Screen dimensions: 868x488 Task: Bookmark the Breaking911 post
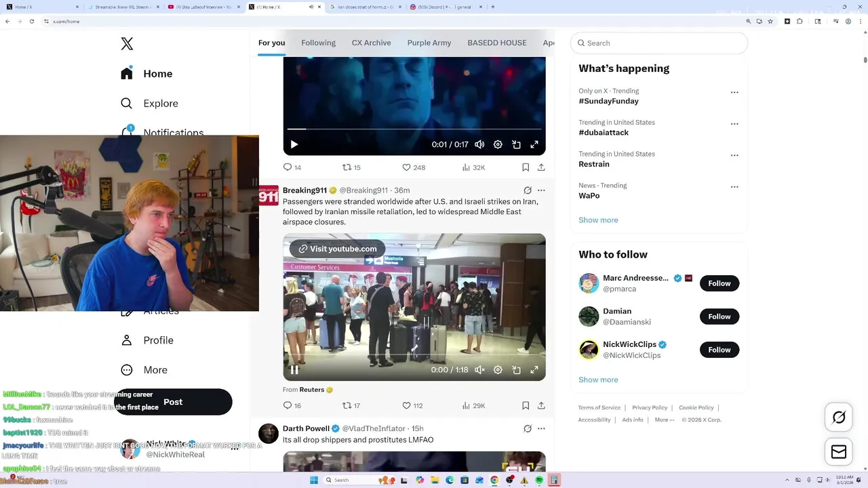click(526, 406)
